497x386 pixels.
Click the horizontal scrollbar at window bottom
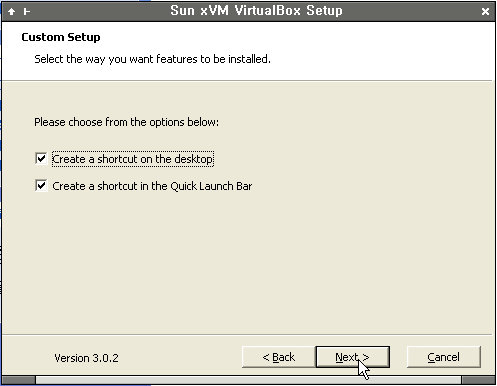click(248, 380)
